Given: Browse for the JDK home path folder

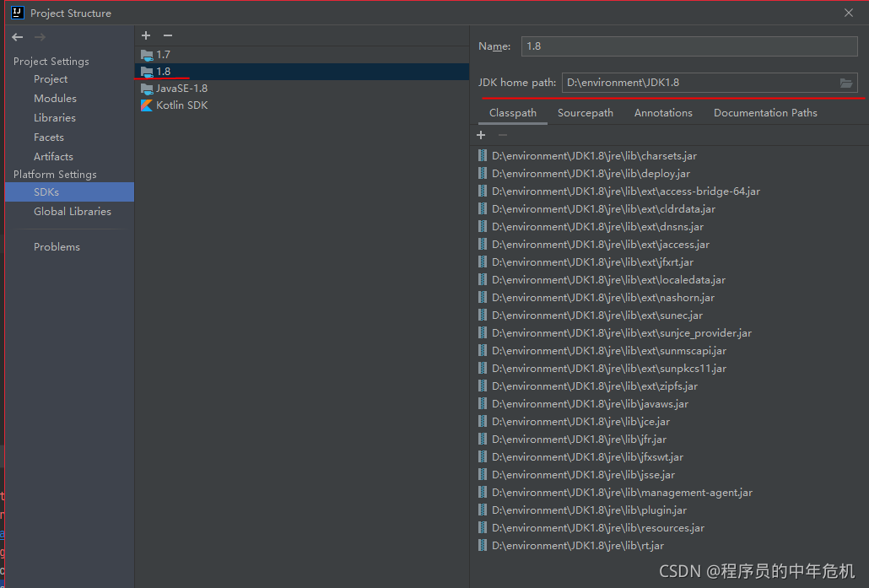Looking at the screenshot, I should click(x=845, y=84).
